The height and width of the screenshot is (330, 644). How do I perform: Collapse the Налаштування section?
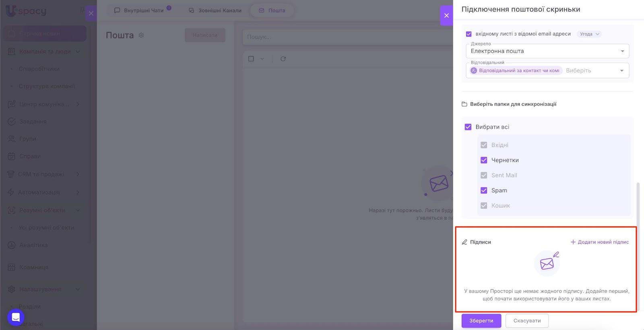coord(78,289)
